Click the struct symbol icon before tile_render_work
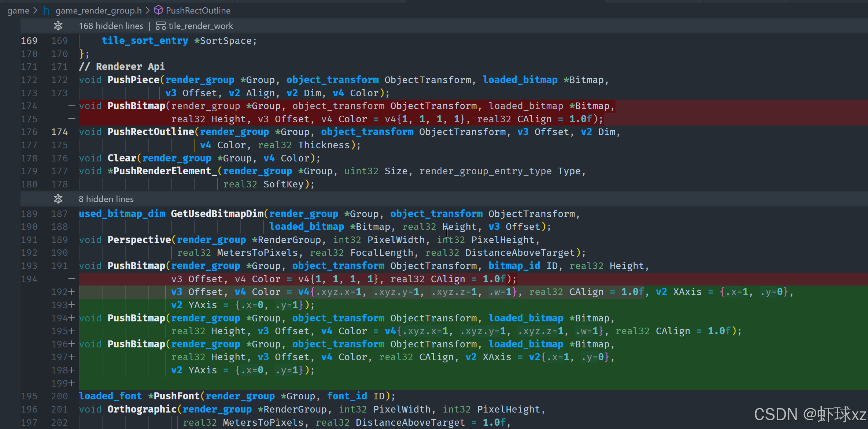 (x=160, y=26)
